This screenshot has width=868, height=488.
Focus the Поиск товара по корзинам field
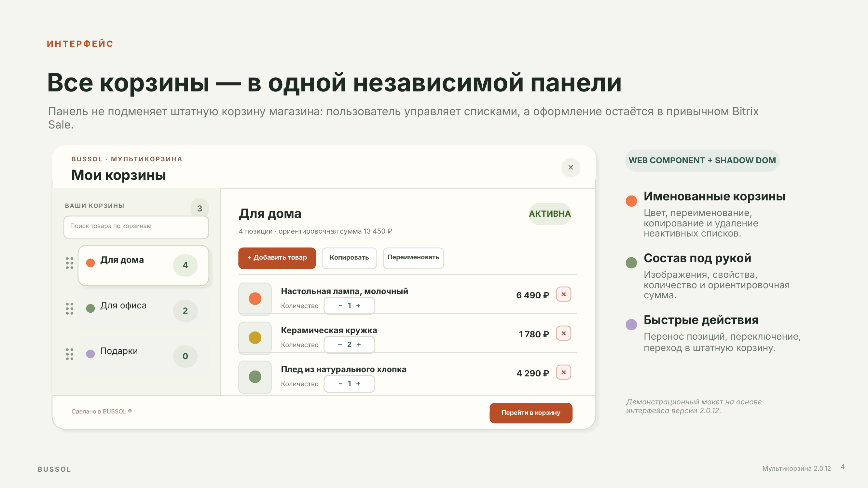click(136, 227)
